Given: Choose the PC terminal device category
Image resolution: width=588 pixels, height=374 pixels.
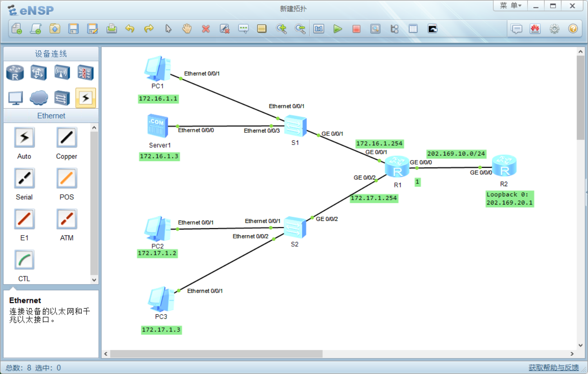Looking at the screenshot, I should tap(16, 98).
